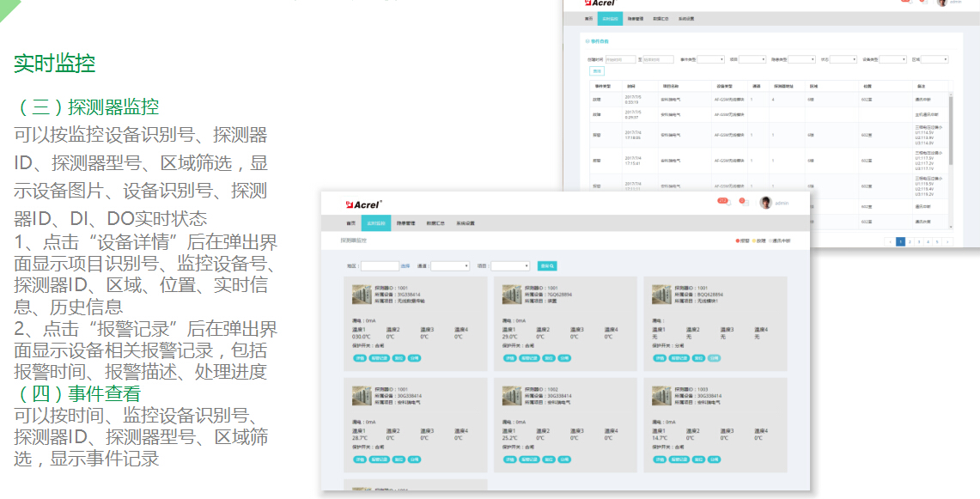The width and height of the screenshot is (980, 499).
Task: Click the 选择 link next to the region field
Action: pyautogui.click(x=405, y=266)
